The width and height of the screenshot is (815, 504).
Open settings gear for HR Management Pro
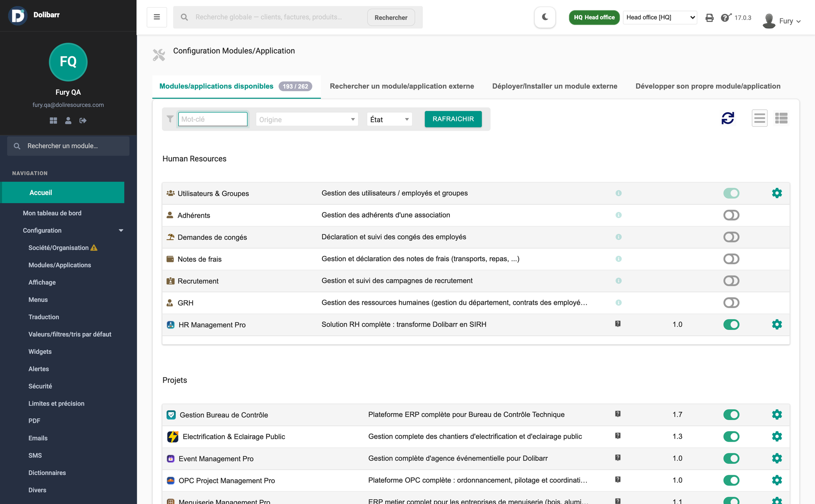pos(777,324)
